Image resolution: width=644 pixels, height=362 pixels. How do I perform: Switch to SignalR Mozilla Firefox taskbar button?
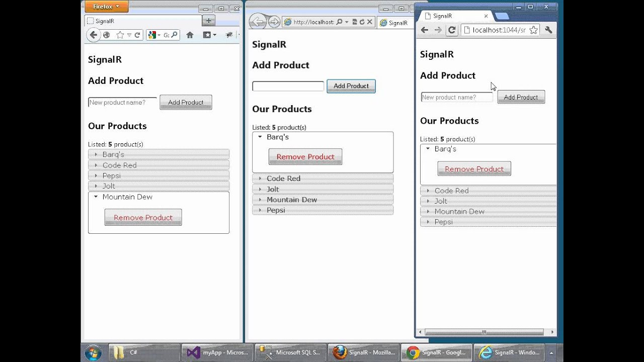363,352
